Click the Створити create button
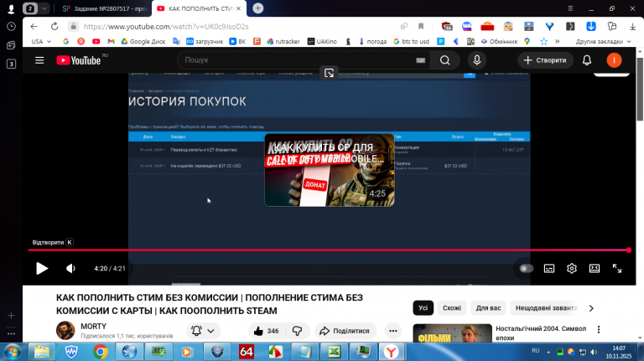This screenshot has height=361, width=644. pos(545,60)
